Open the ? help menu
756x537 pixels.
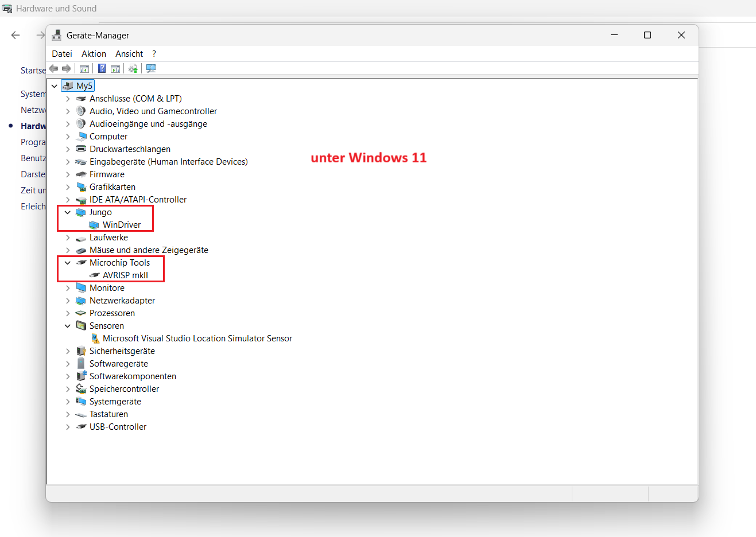pyautogui.click(x=154, y=54)
